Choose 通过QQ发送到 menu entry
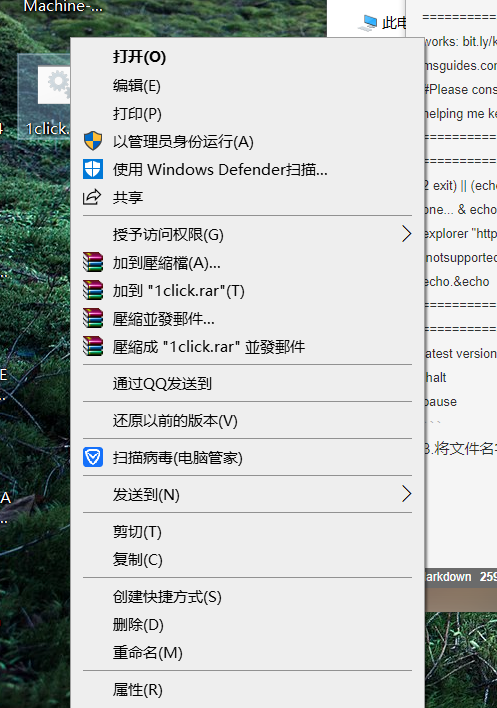This screenshot has height=708, width=497. [x=247, y=383]
